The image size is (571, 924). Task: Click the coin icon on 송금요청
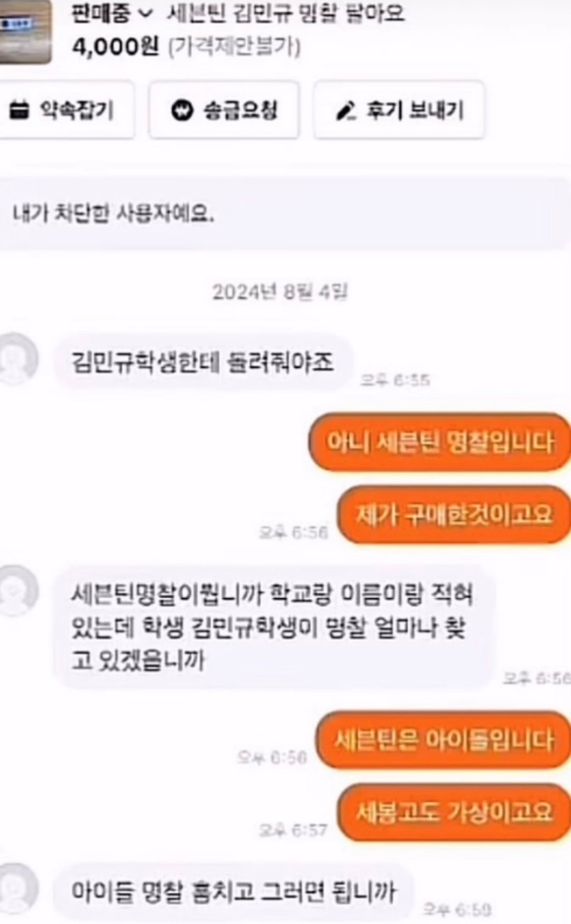point(182,111)
